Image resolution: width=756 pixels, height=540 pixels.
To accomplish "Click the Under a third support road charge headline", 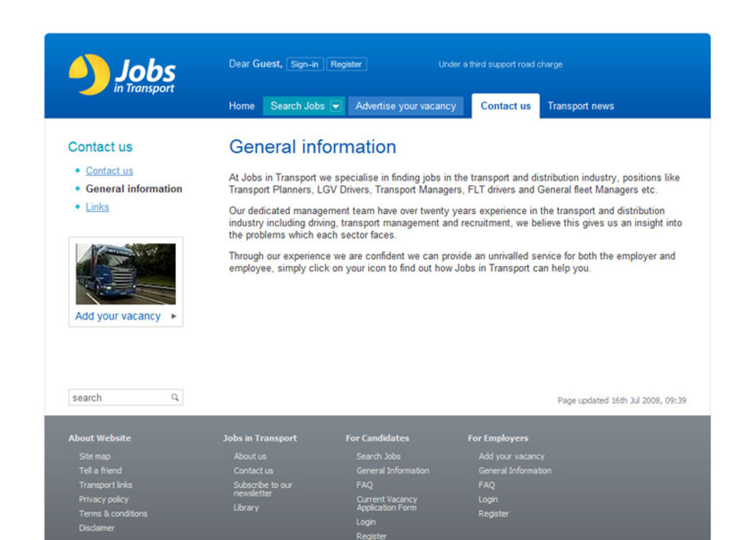I will coord(500,64).
